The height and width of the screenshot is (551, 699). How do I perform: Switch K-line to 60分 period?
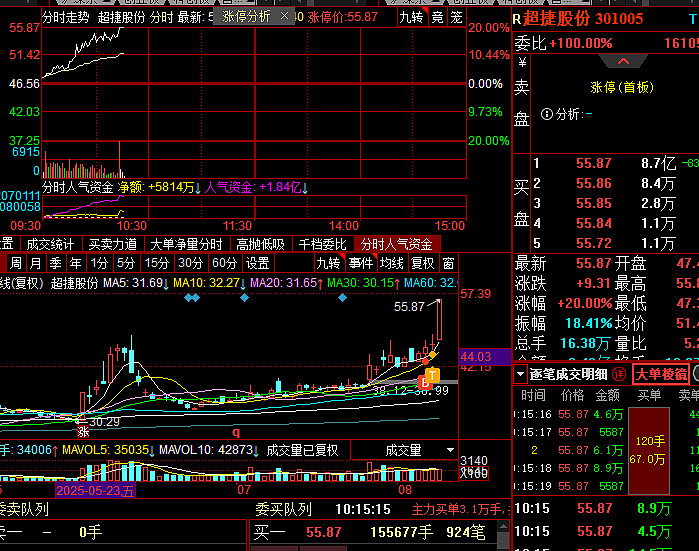pos(224,263)
